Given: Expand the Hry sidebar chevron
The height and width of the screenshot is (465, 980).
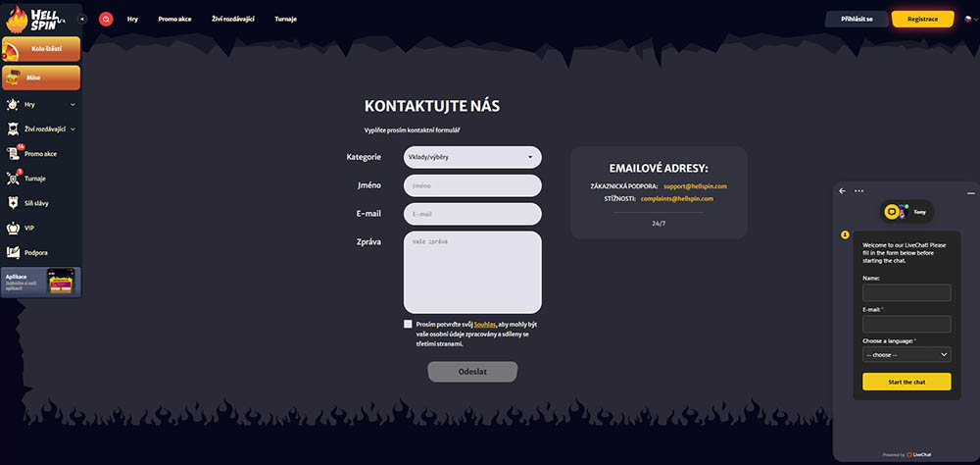Looking at the screenshot, I should pos(73,105).
